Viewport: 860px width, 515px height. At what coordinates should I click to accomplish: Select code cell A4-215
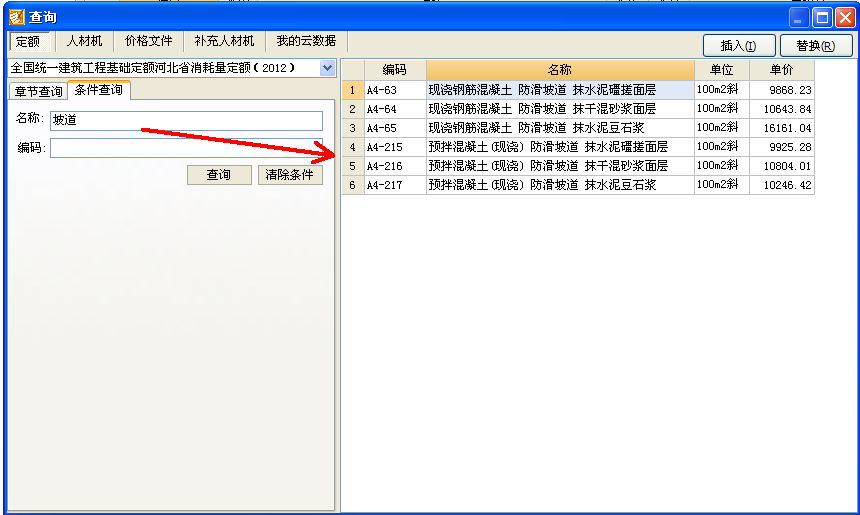(x=395, y=147)
